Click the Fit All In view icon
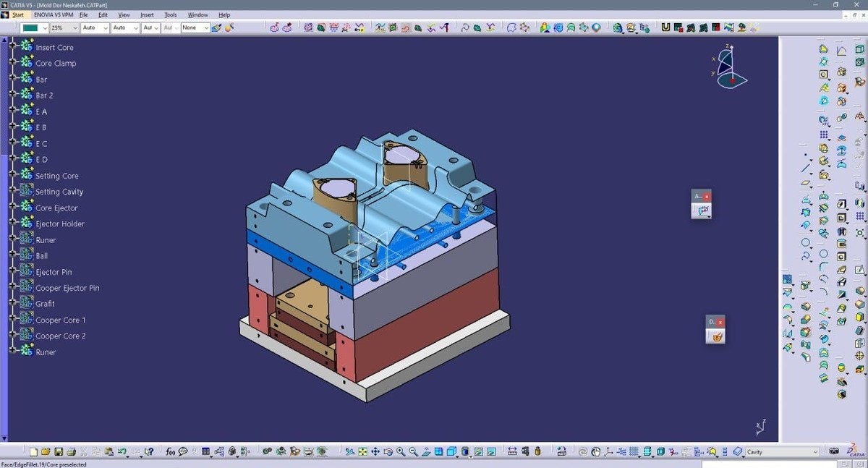 363,451
